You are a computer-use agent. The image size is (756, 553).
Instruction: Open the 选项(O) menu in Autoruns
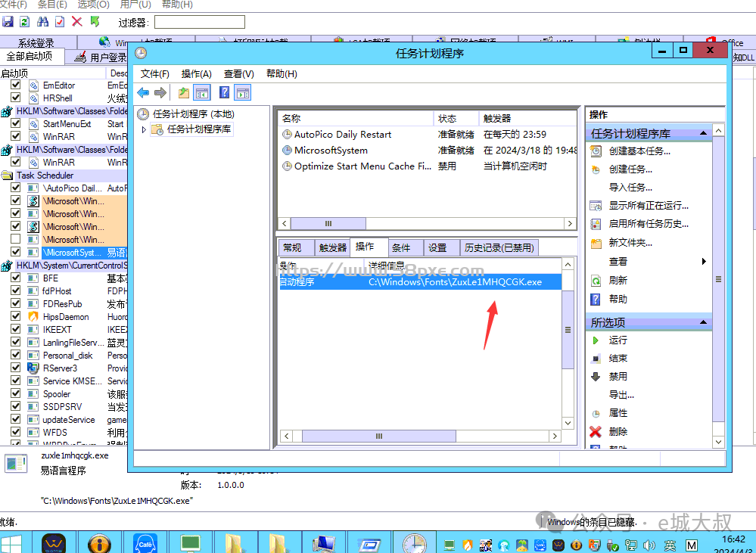pos(93,5)
